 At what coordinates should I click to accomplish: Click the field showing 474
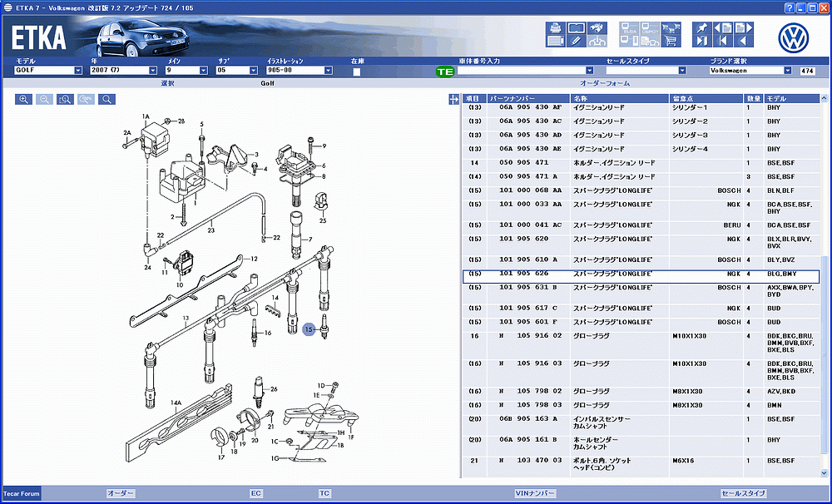coord(808,71)
